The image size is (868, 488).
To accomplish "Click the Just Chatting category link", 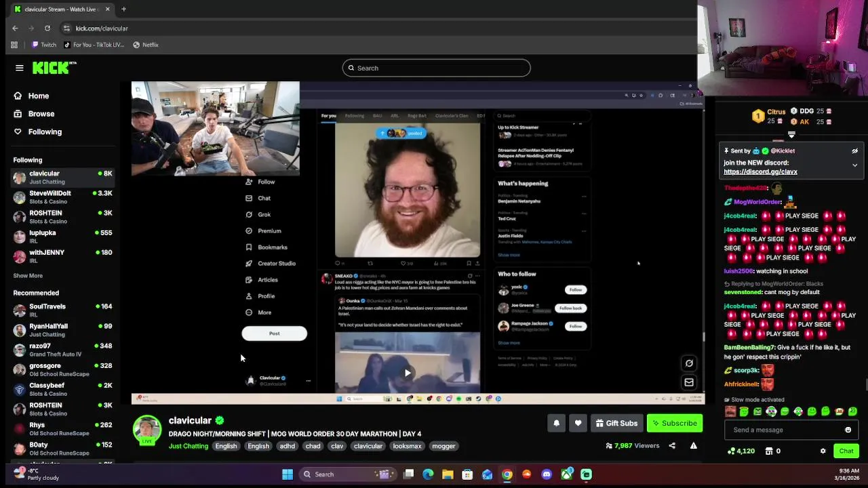I will click(189, 446).
